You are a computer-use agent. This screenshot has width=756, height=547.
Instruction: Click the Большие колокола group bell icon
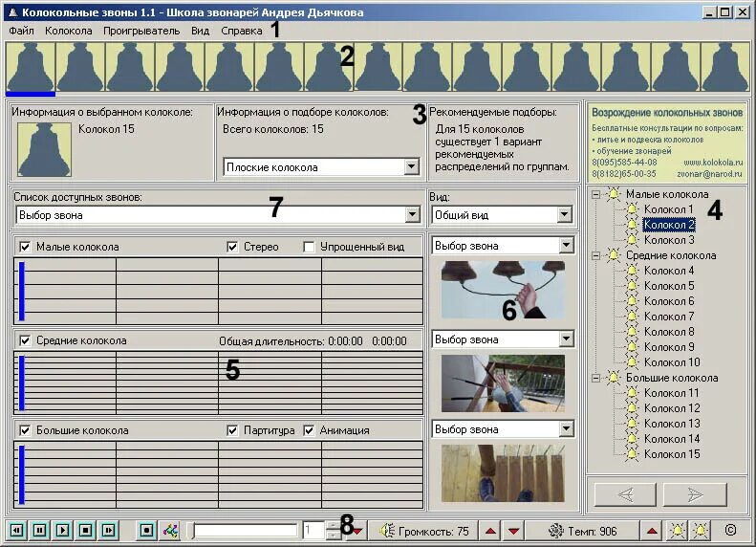[x=614, y=378]
